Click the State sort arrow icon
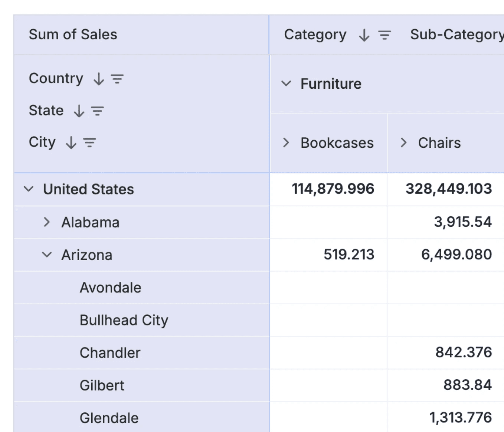This screenshot has width=504, height=432. (79, 111)
